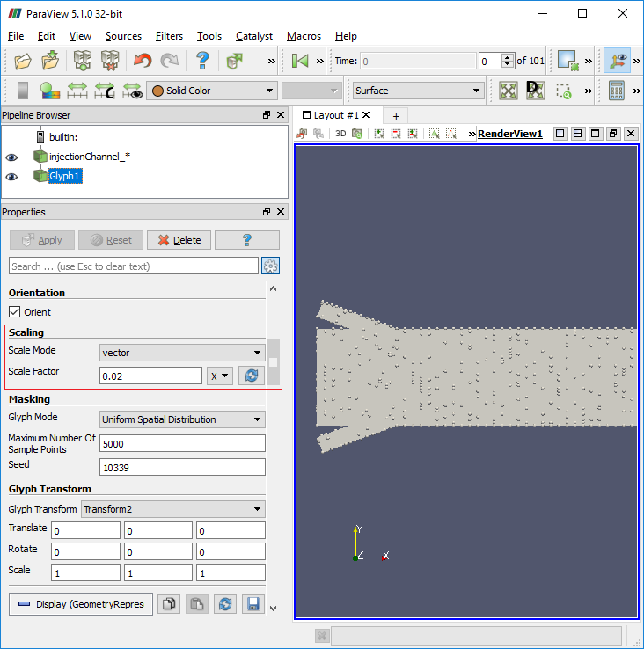Click Adjust Camera icon in the view toolbar
644x649 pixels.
click(x=357, y=134)
